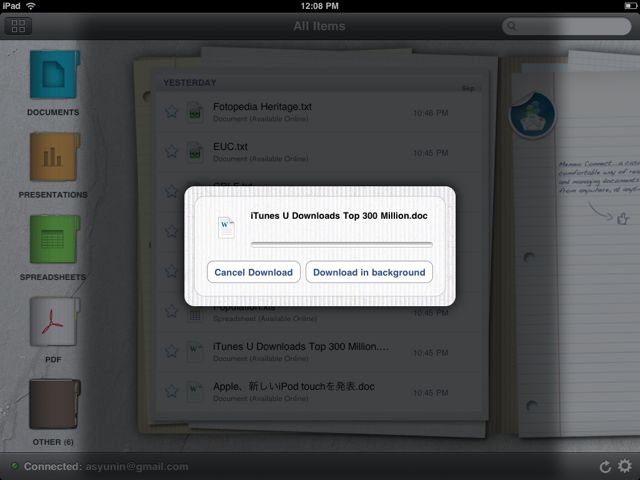
Task: Click the refresh icon in bottom bar
Action: (605, 467)
